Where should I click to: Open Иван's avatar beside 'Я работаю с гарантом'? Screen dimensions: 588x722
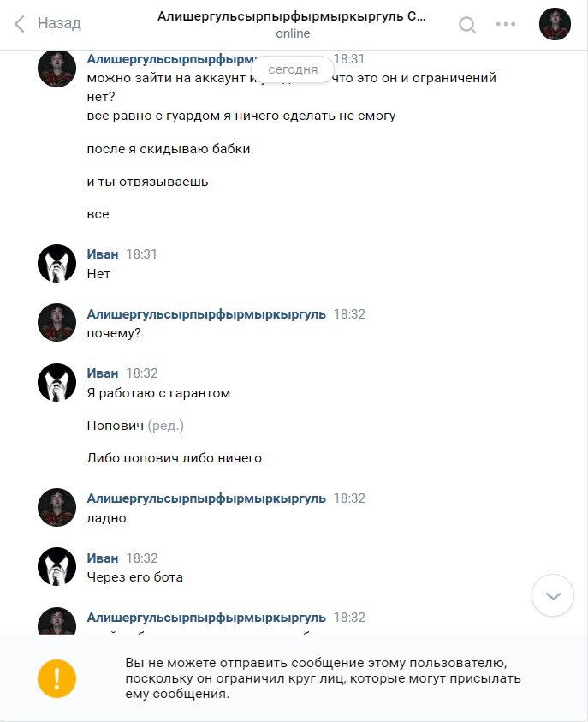click(56, 382)
